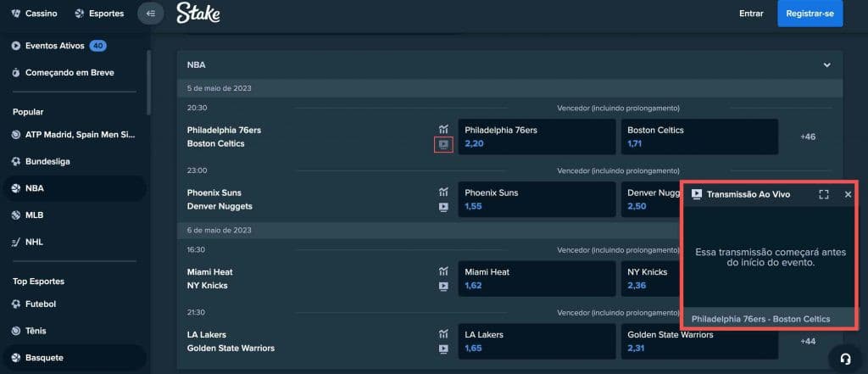Click the Registrar-se button
The height and width of the screenshot is (374, 868).
coord(810,14)
